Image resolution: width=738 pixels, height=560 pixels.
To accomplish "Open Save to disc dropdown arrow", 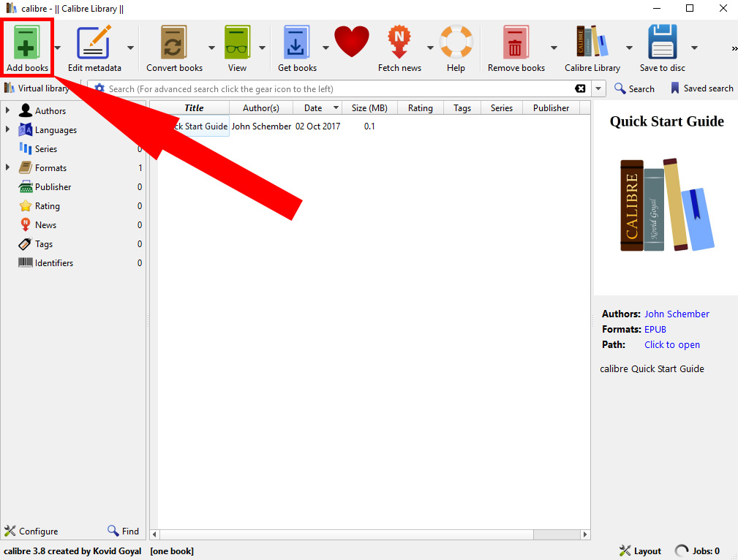I will (x=694, y=48).
